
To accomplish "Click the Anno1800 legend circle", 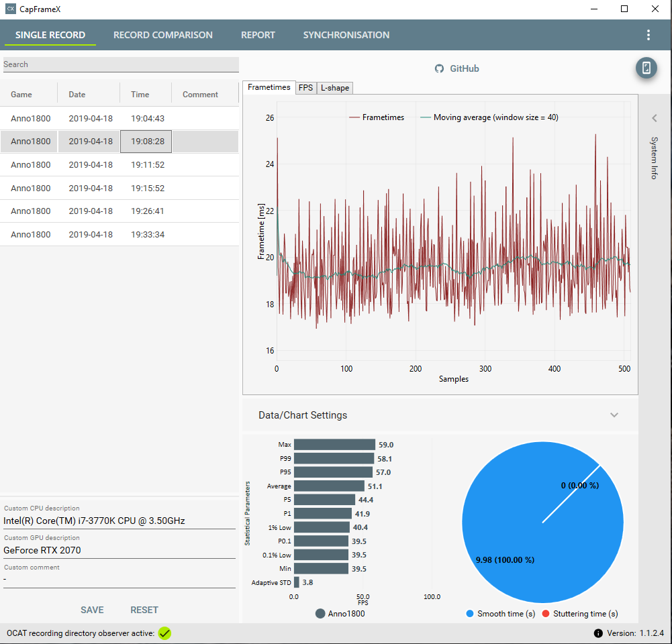I will click(320, 614).
